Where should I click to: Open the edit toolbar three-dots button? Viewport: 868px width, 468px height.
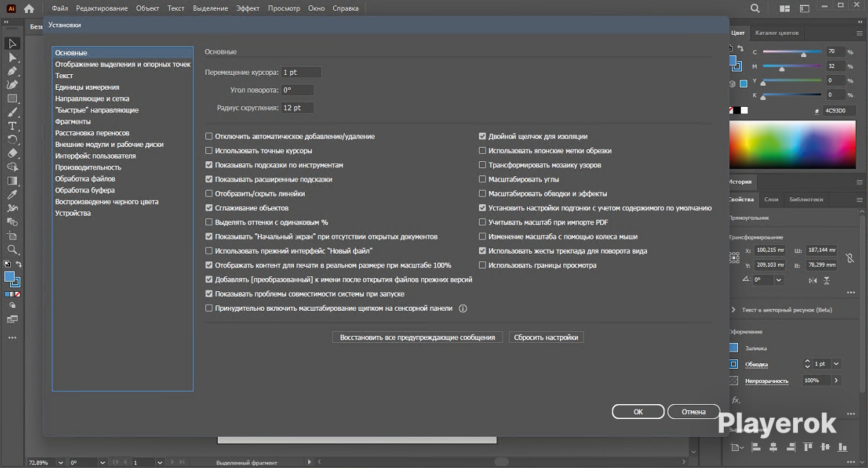12,337
